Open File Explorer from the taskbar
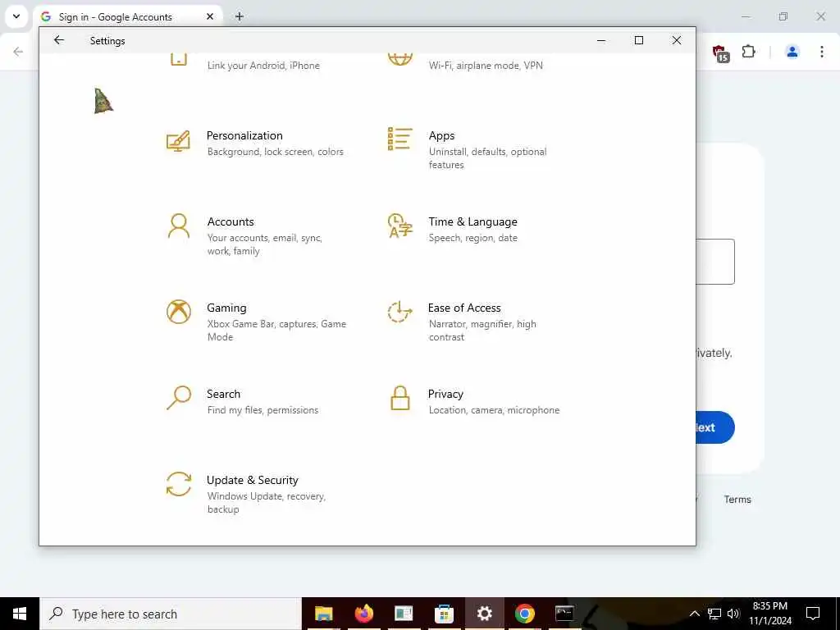Viewport: 840px width, 630px height. (x=323, y=614)
